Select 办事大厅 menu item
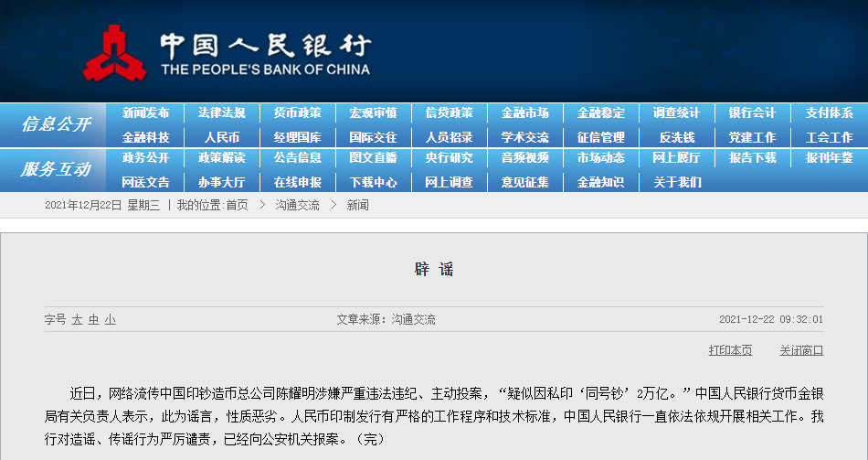Viewport: 868px width, 460px height. click(221, 182)
